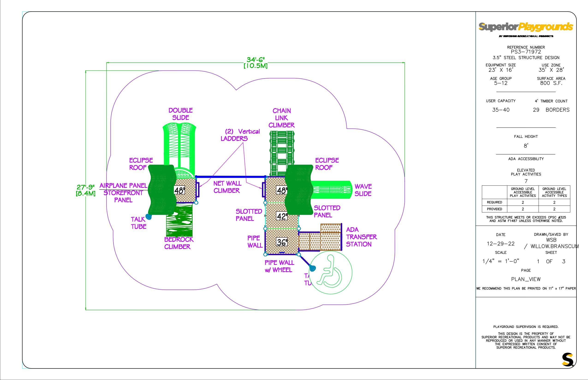Click the black and yellow S logo
Screen dimensions: 588x380
tap(567, 360)
